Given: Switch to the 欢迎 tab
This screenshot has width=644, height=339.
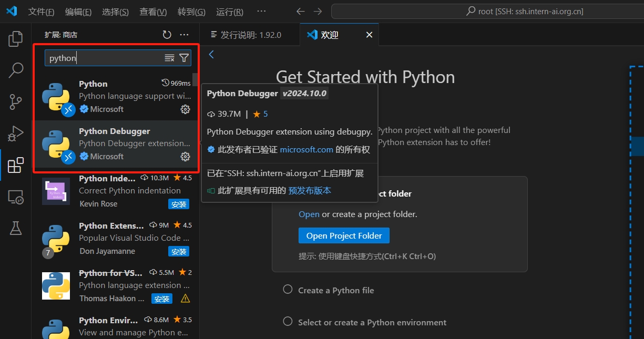Looking at the screenshot, I should [x=339, y=35].
